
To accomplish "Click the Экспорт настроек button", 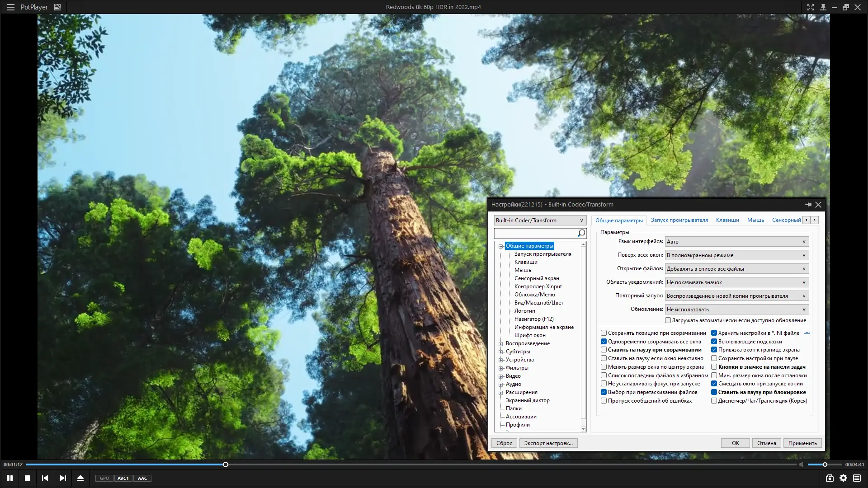I will coord(548,443).
